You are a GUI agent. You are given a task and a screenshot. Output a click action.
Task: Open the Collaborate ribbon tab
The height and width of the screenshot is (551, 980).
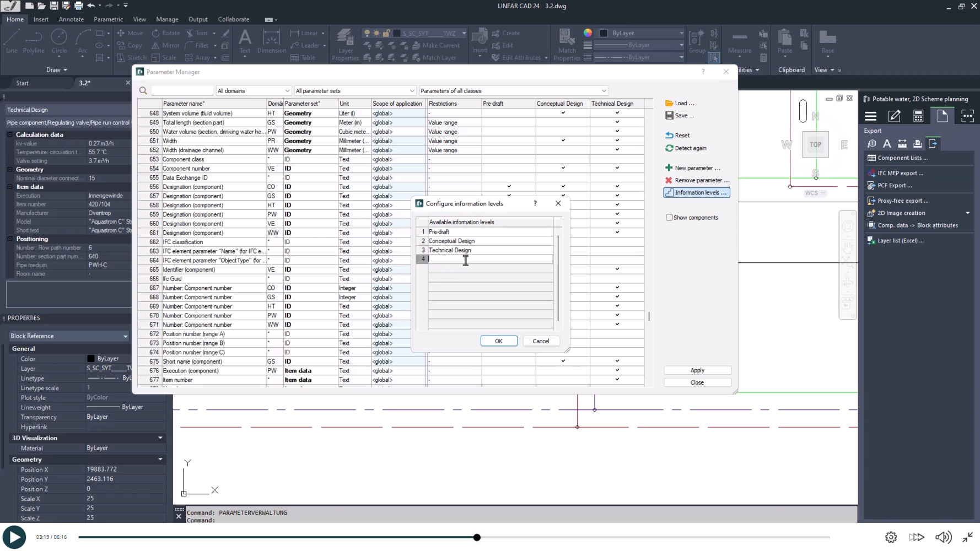point(234,19)
